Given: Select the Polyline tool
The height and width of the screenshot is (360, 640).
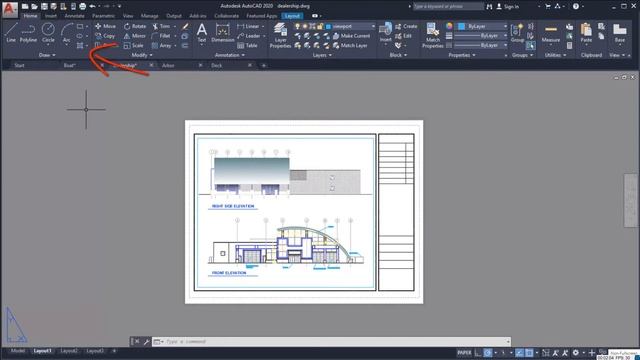Looking at the screenshot, I should (28, 33).
